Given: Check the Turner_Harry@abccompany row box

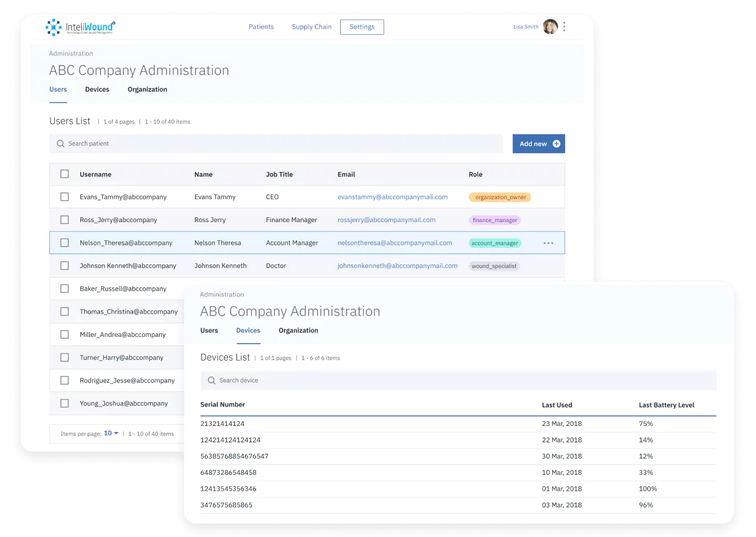Looking at the screenshot, I should point(65,358).
